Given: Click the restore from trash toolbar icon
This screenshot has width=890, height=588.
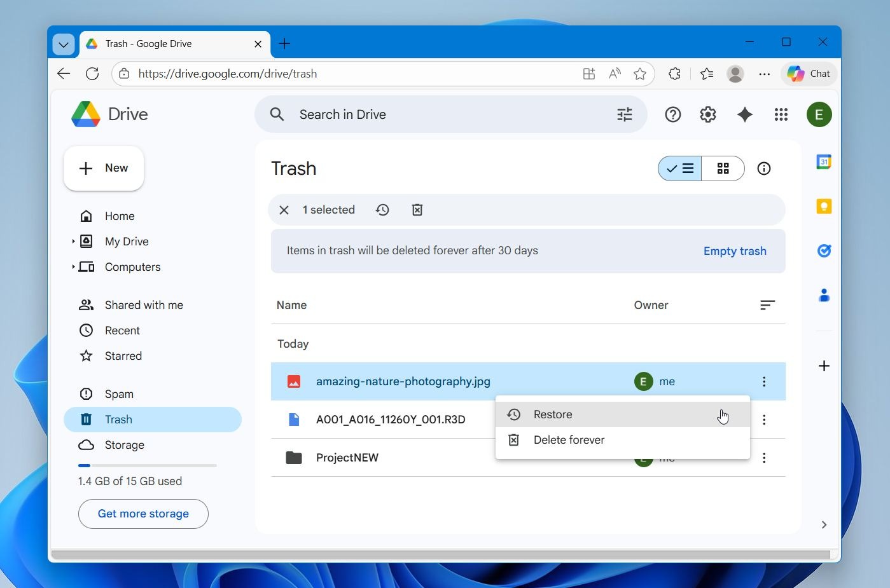Looking at the screenshot, I should [382, 210].
